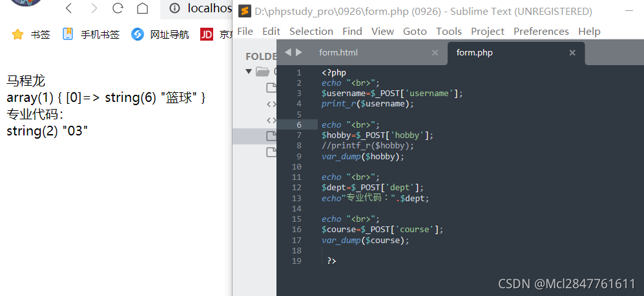Open the Help menu

point(589,32)
